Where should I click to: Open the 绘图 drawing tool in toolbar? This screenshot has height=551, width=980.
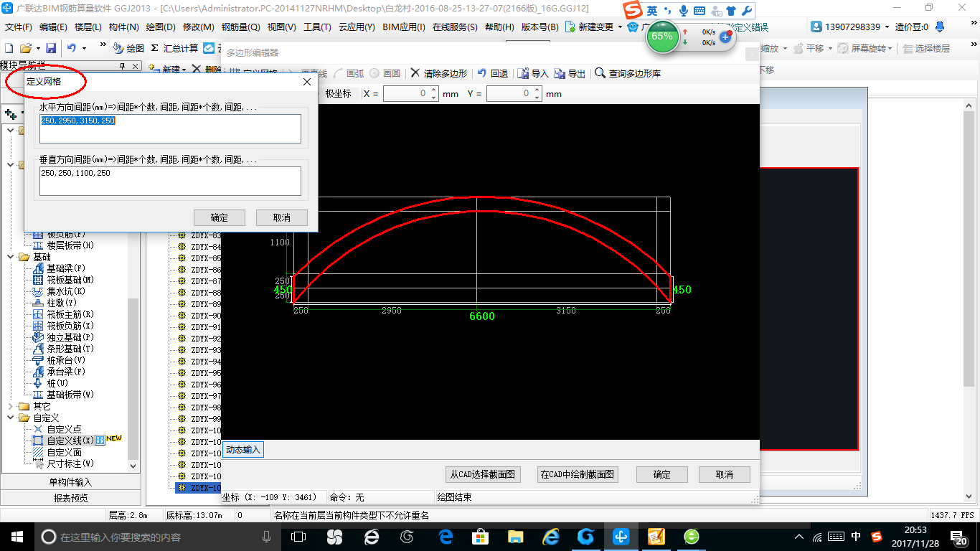tap(128, 48)
